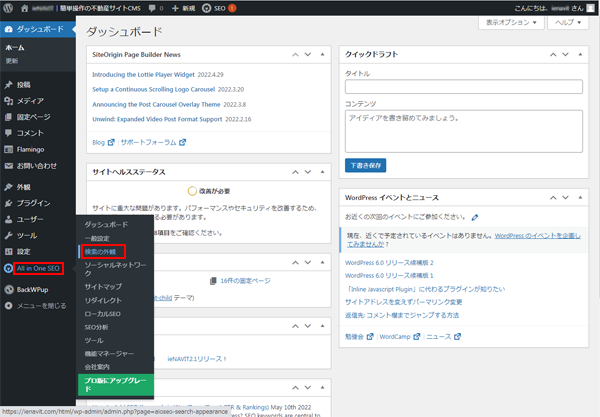Open サポートフォーラム link
Viewport: 600px width, 417px height.
(153, 142)
